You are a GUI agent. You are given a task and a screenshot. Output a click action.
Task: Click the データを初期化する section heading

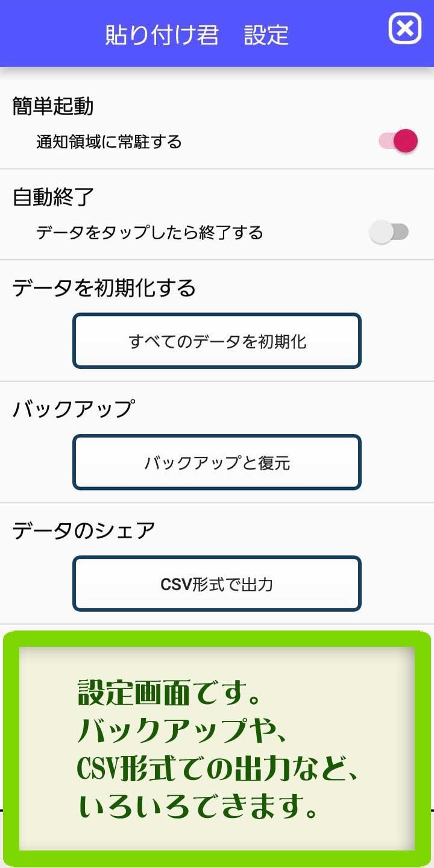pyautogui.click(x=104, y=288)
